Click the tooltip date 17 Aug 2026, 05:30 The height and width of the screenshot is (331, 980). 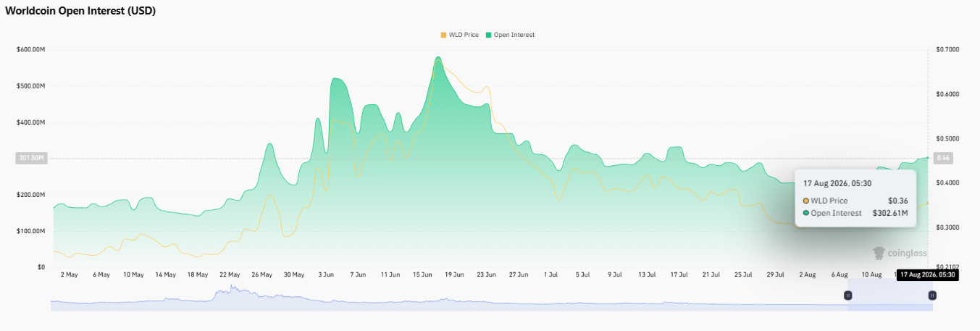836,184
